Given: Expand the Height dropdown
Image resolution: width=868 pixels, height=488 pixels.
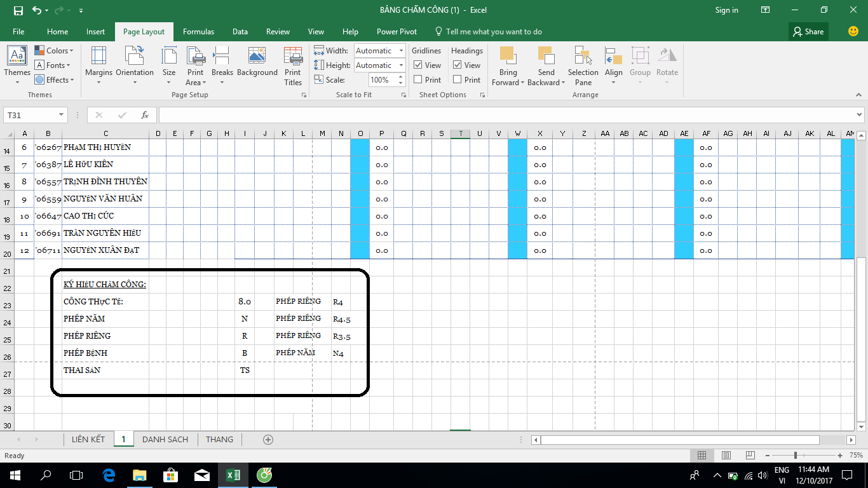Looking at the screenshot, I should coord(400,65).
